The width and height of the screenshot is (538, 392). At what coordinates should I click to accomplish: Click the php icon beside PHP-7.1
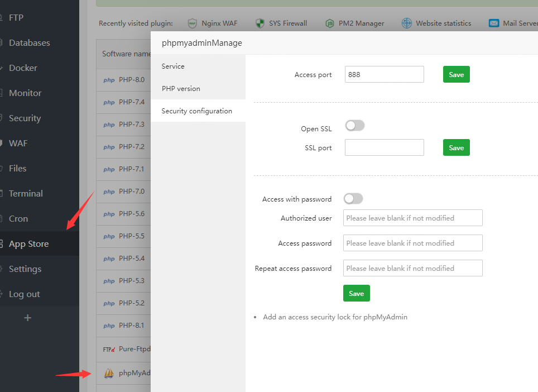tap(109, 169)
